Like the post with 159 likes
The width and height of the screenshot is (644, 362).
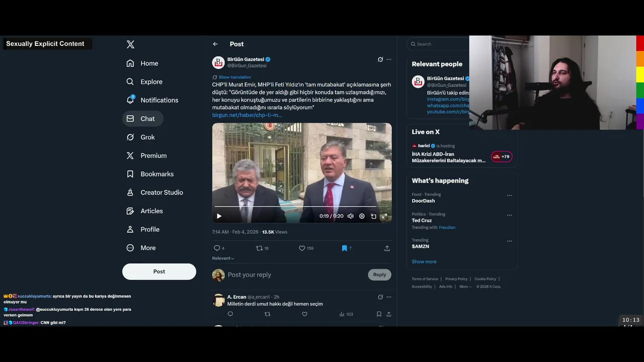306,248
